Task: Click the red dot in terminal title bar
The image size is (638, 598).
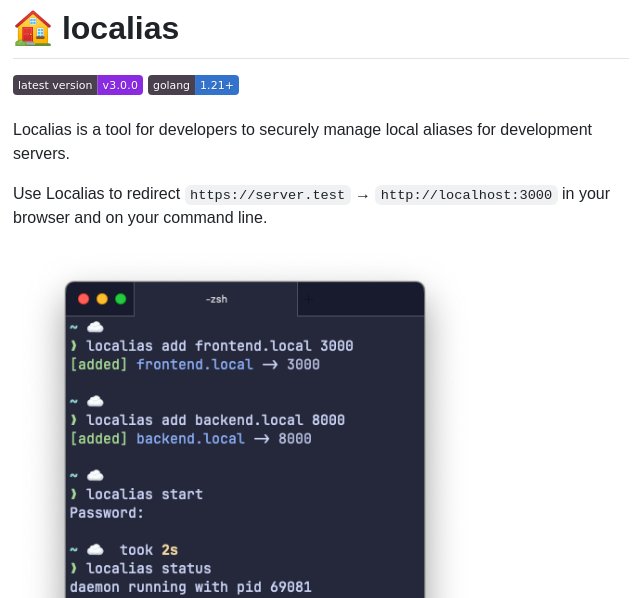Action: [84, 299]
